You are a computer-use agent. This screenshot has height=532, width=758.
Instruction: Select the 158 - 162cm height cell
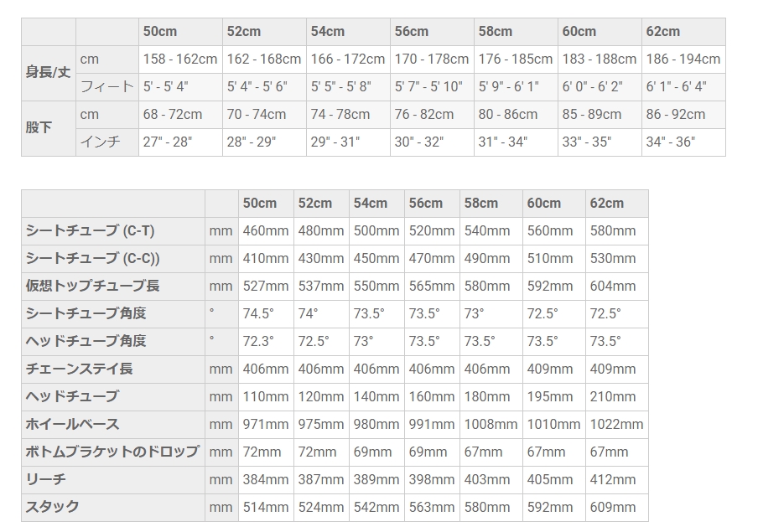179,59
